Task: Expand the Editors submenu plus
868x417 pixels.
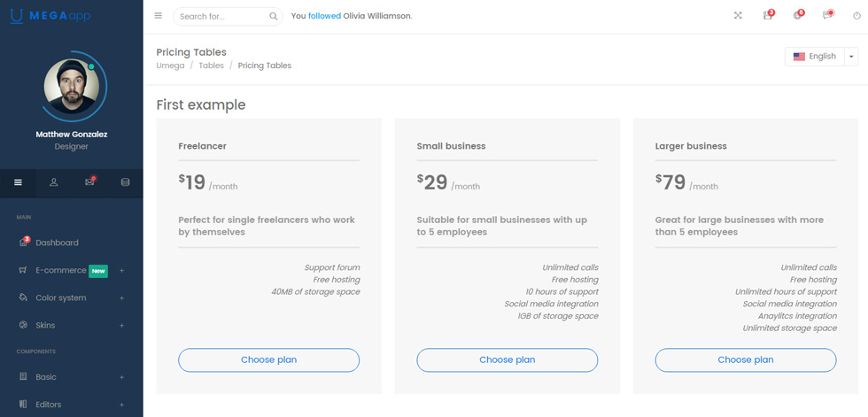Action: pyautogui.click(x=122, y=405)
